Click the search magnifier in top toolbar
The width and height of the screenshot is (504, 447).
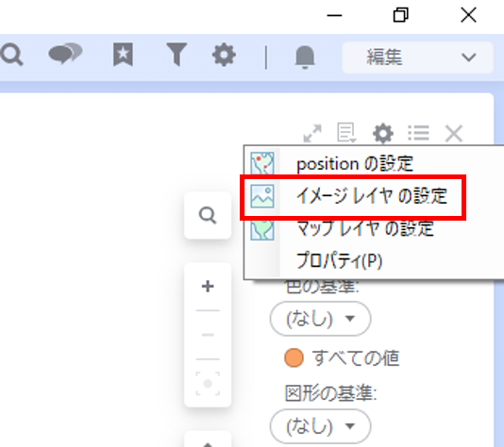click(x=11, y=56)
